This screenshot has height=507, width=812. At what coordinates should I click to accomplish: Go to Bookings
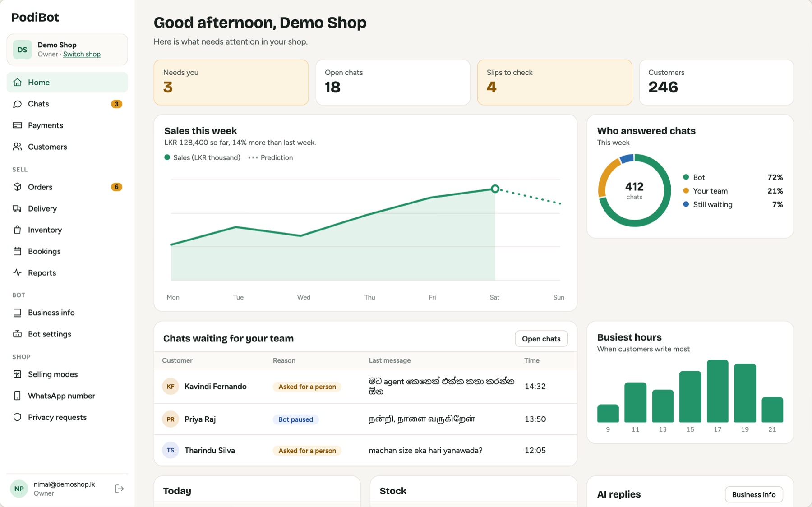pos(67,251)
